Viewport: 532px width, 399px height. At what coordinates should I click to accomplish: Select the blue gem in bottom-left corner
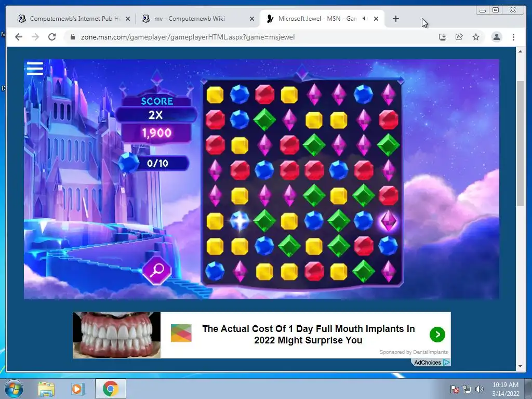[215, 271]
